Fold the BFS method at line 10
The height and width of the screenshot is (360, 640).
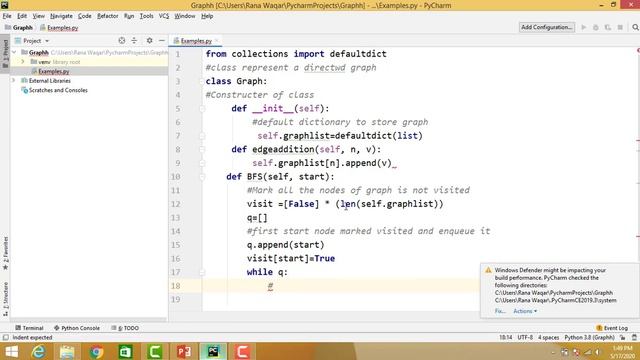(202, 177)
